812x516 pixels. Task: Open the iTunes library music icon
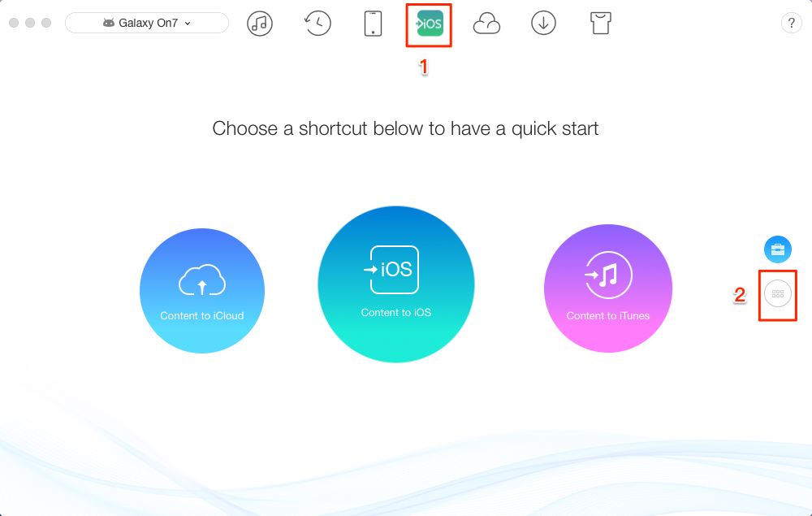pos(260,24)
